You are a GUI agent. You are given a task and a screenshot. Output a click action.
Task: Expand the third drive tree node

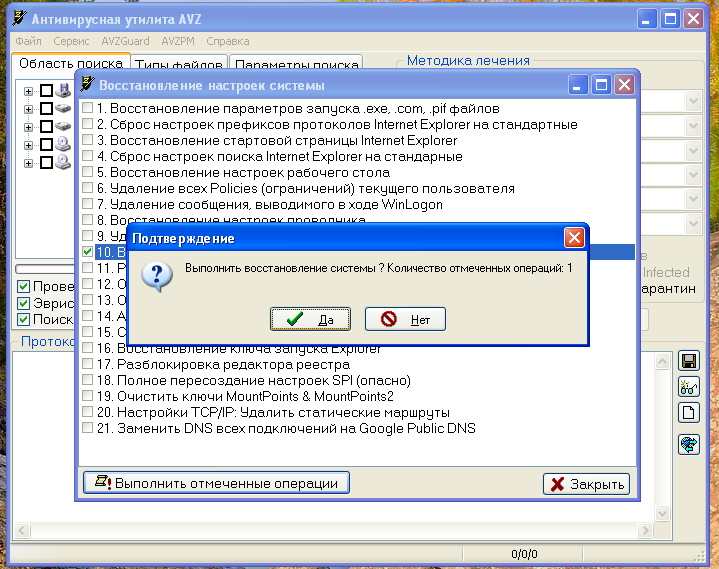tap(28, 127)
